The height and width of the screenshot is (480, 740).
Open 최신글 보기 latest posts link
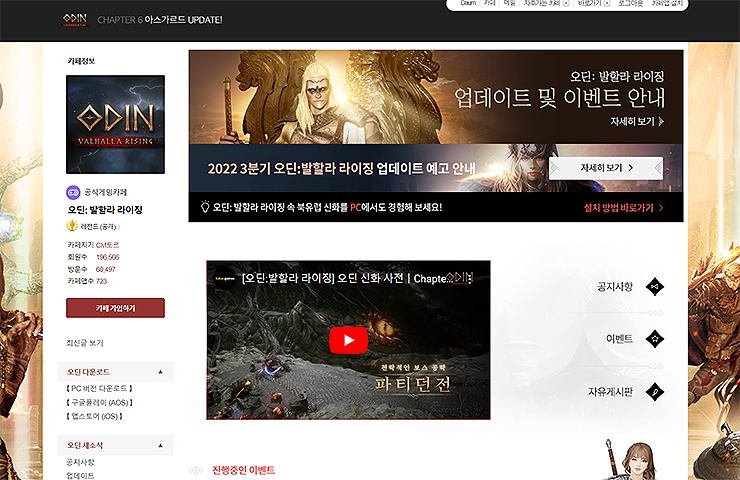click(85, 343)
